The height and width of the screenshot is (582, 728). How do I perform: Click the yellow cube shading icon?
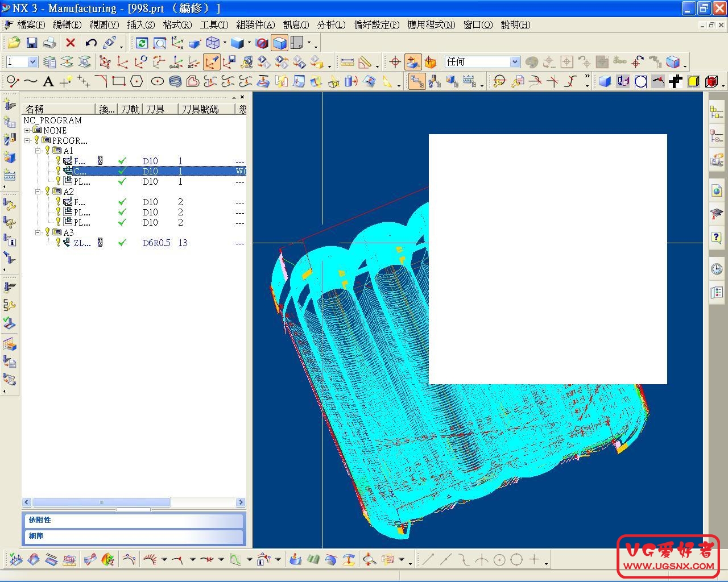pos(693,81)
